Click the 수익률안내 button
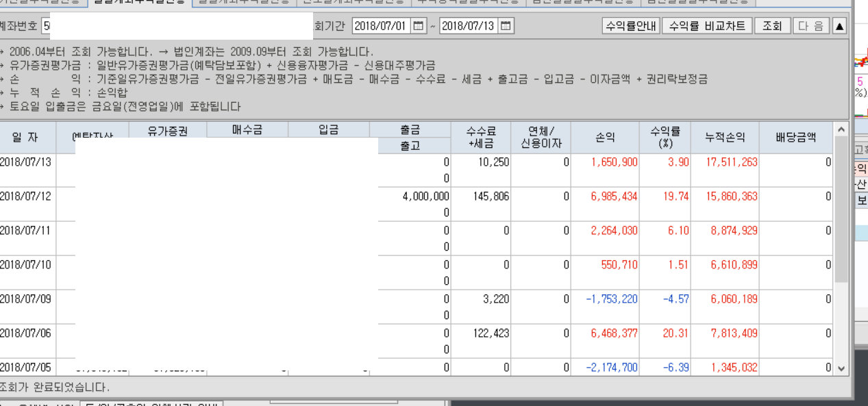Image resolution: width=868 pixels, height=406 pixels. point(630,26)
